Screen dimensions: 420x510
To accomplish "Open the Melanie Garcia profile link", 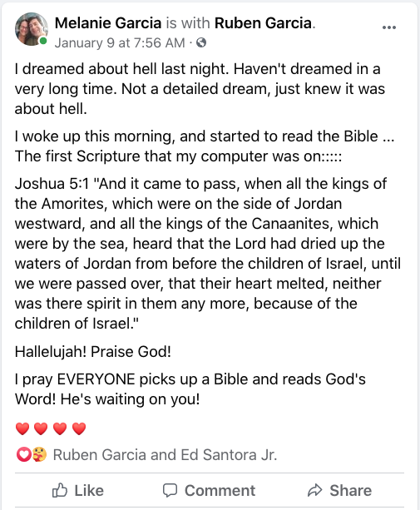I will pos(108,23).
